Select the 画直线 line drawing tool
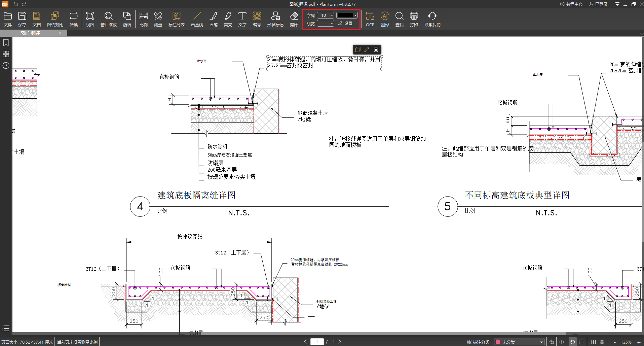 [x=197, y=19]
